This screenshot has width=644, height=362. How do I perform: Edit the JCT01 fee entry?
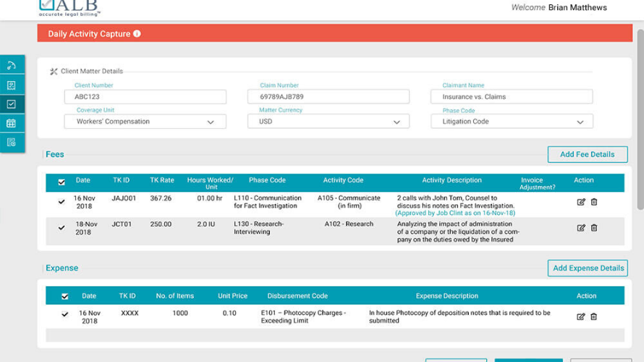click(x=581, y=227)
